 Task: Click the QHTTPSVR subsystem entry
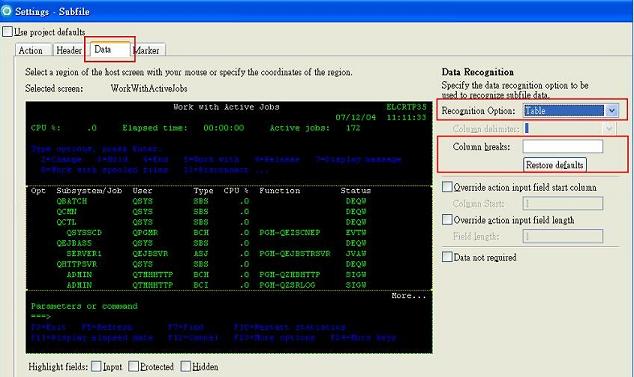pos(77,264)
